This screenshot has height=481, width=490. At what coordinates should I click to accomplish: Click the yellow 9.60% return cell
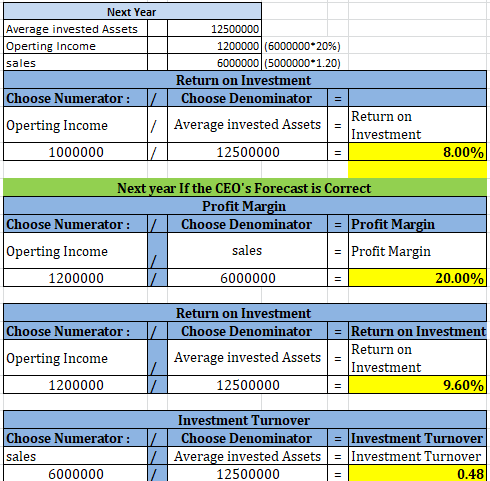pos(417,385)
